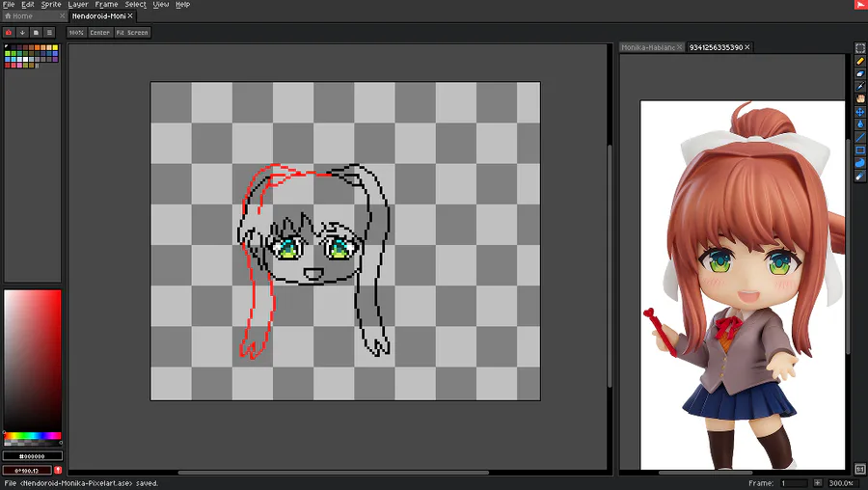Select the Blur tool at toolbar bottom
The image size is (868, 490).
click(859, 177)
